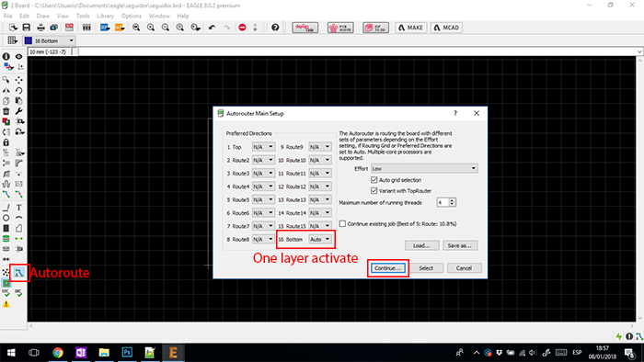644x362 pixels.
Task: Select the Route tool icon
Action: click(x=6, y=195)
